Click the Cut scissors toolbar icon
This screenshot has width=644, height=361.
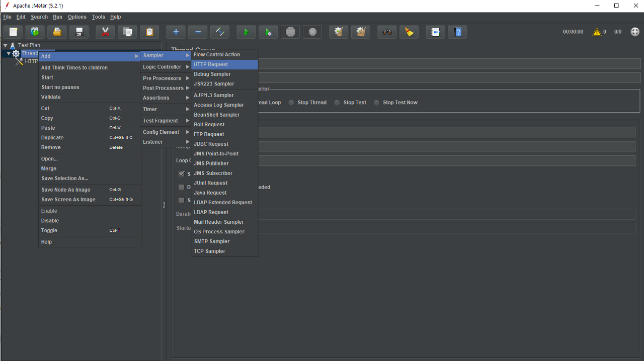pos(105,32)
